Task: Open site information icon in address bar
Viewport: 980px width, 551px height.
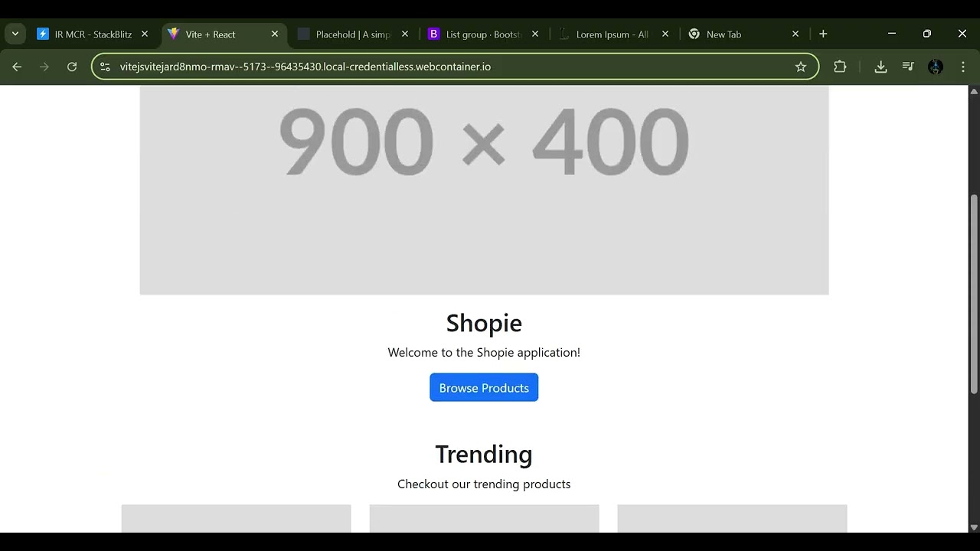Action: click(x=106, y=67)
